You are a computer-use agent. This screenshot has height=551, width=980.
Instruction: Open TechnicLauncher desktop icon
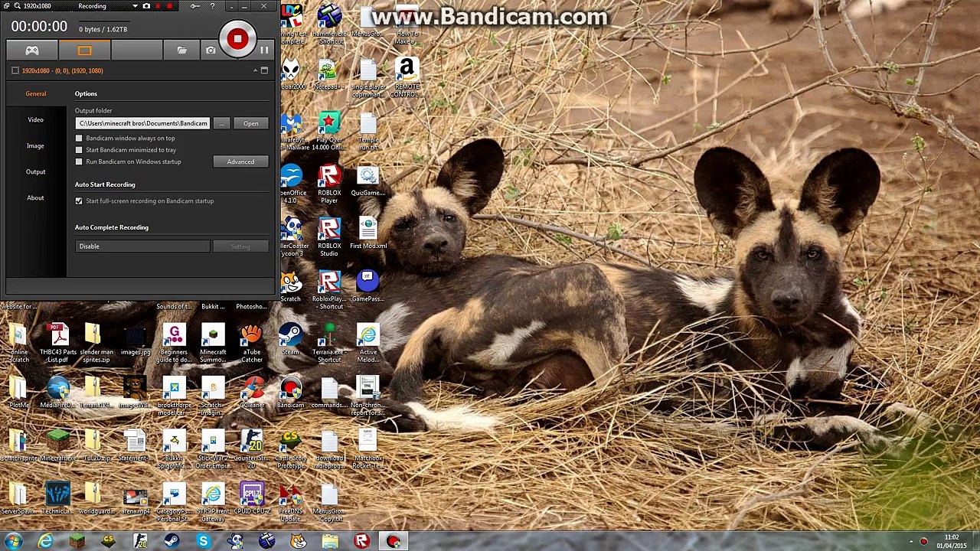[x=57, y=497]
